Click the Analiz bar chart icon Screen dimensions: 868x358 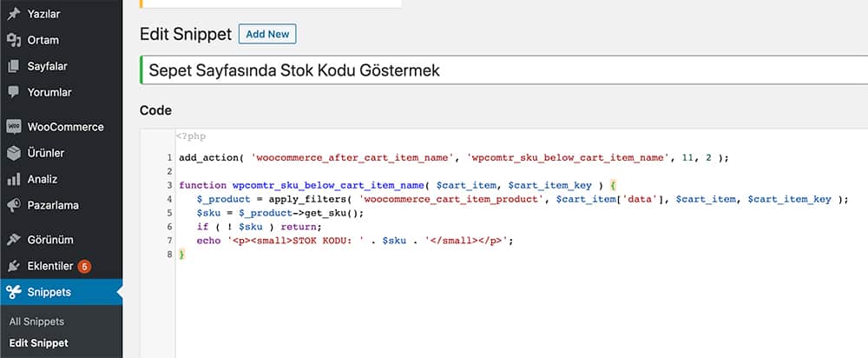pos(14,179)
